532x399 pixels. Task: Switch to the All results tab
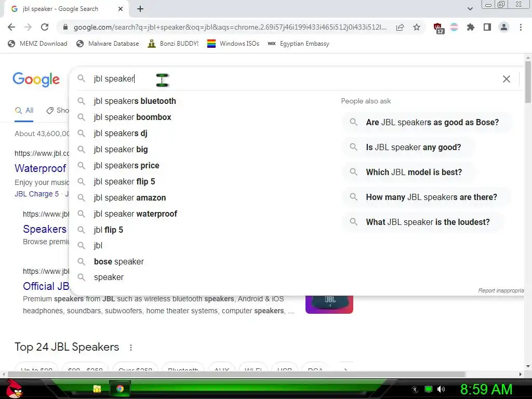pyautogui.click(x=24, y=111)
